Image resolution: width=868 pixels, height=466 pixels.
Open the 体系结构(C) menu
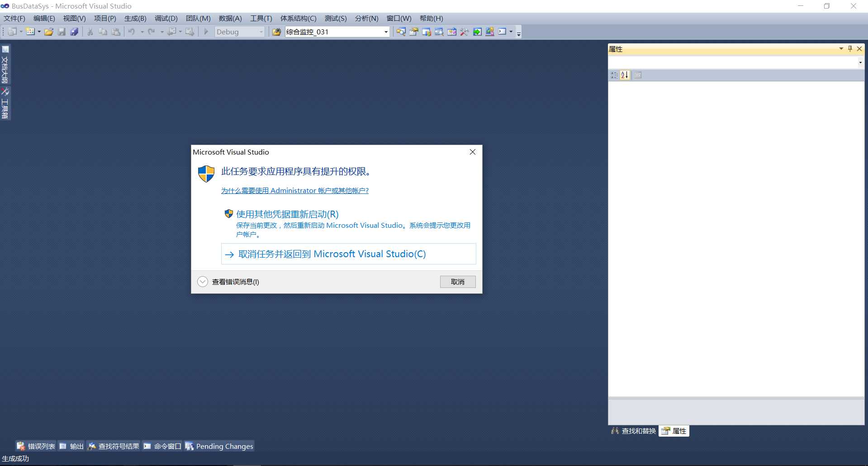(298, 19)
